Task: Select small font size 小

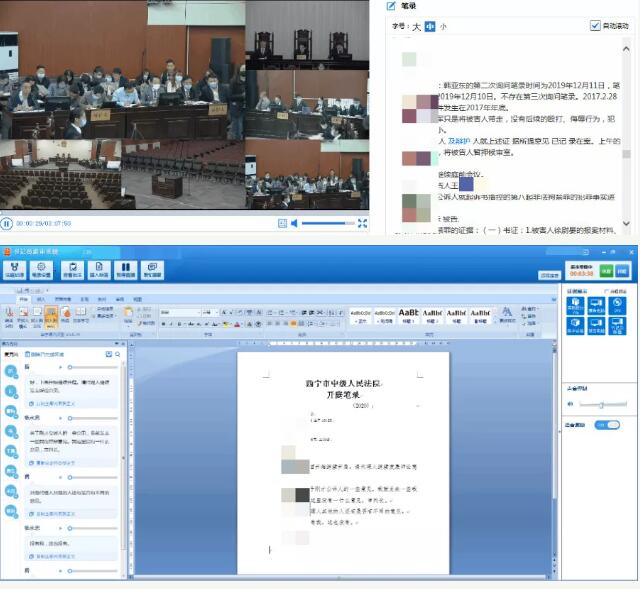Action: click(x=443, y=27)
